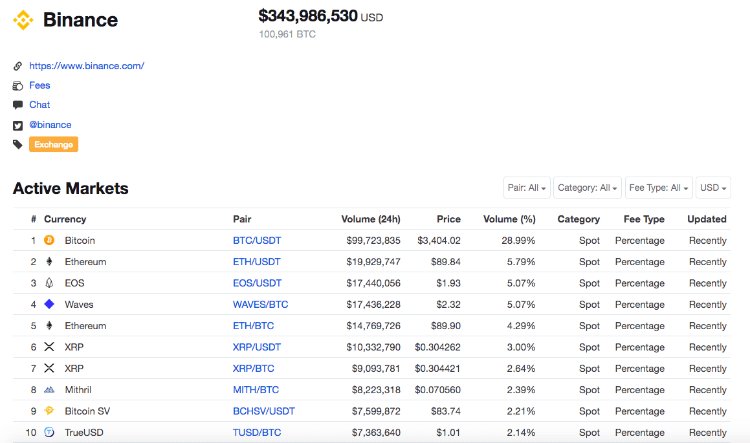Click the Exchange tag button

tap(54, 144)
